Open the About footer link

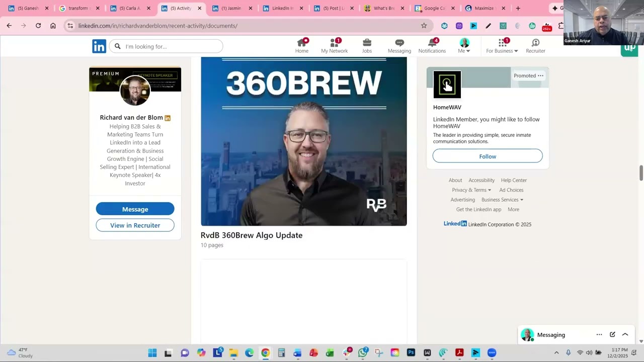(x=455, y=180)
